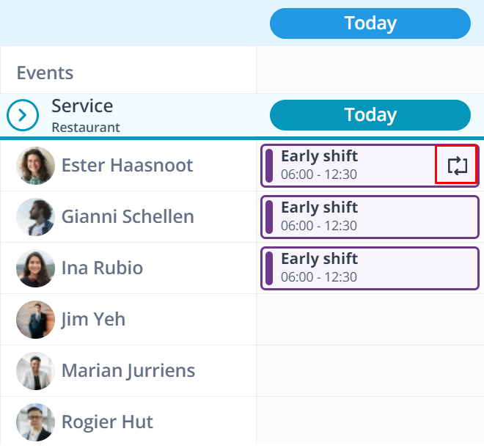The height and width of the screenshot is (448, 484).
Task: Open Rogier Hut's avatar
Action: click(35, 422)
